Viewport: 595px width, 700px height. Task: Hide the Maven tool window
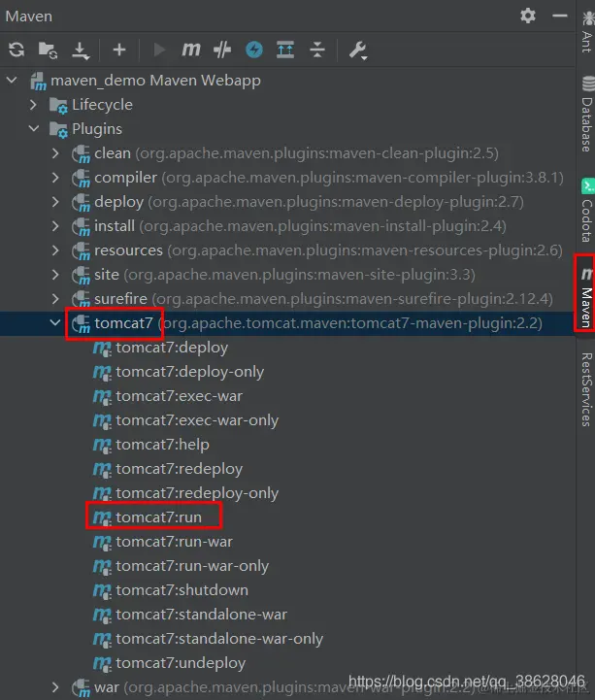(x=559, y=16)
